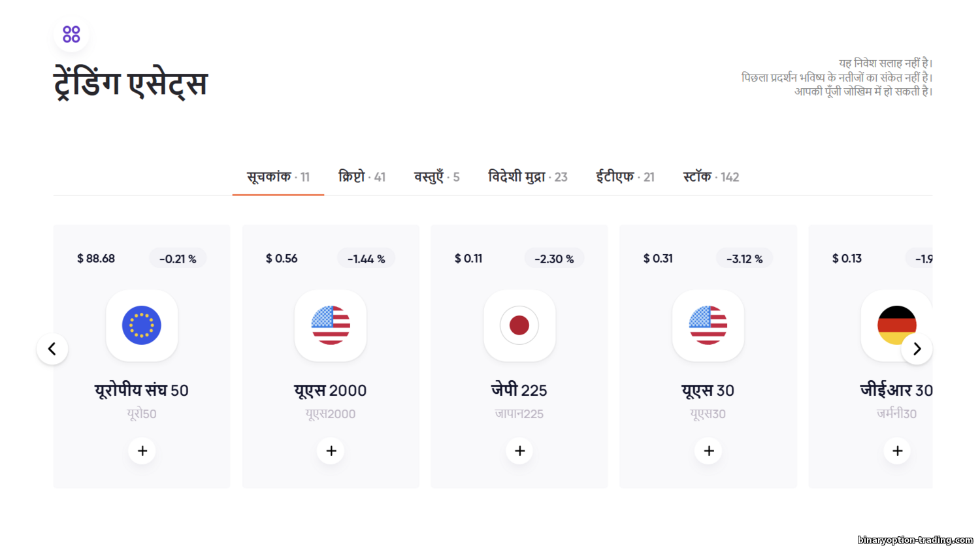The height and width of the screenshot is (552, 980).
Task: Click the -3.12 % change badge
Action: point(744,259)
